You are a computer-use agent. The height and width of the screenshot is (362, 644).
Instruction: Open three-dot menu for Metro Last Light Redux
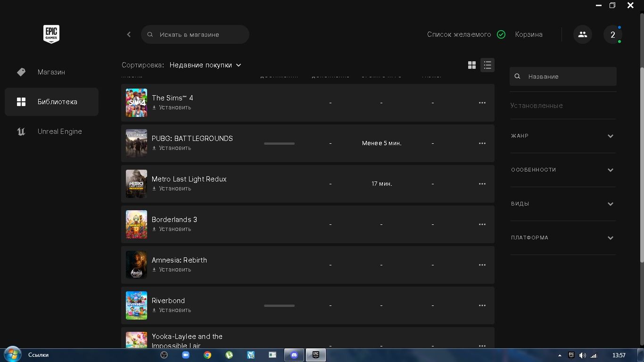pos(482,184)
